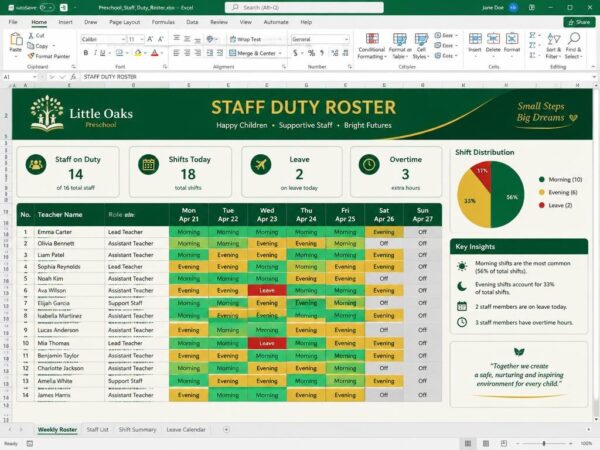Toggle Center horizontal alignment
Image resolution: width=600 pixels, height=450 pixels.
click(x=187, y=53)
